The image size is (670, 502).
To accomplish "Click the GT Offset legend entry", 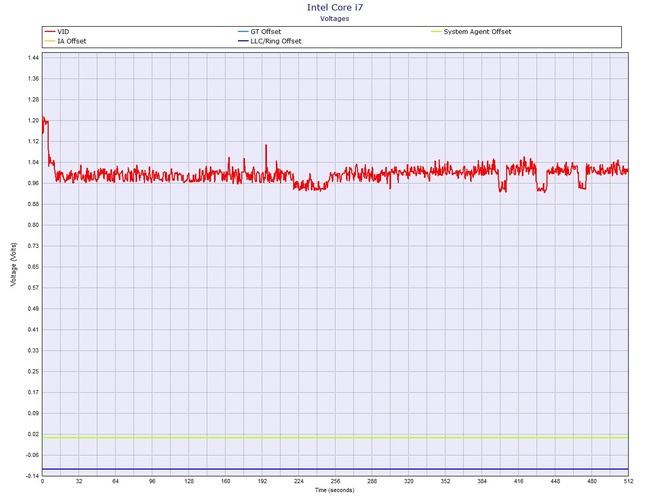I will pos(259,32).
